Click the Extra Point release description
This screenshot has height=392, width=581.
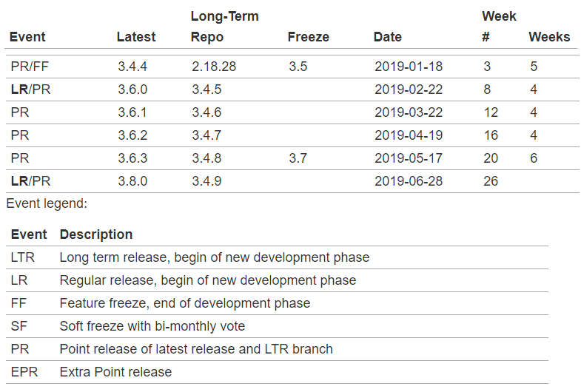tap(115, 372)
